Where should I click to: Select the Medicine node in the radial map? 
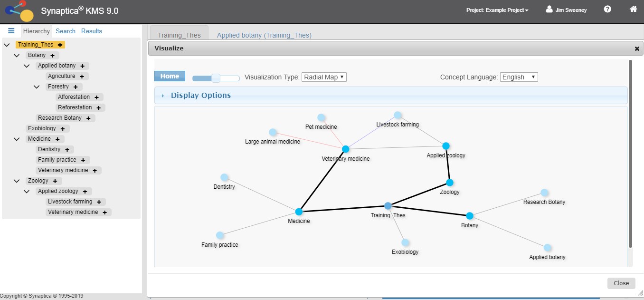[299, 212]
